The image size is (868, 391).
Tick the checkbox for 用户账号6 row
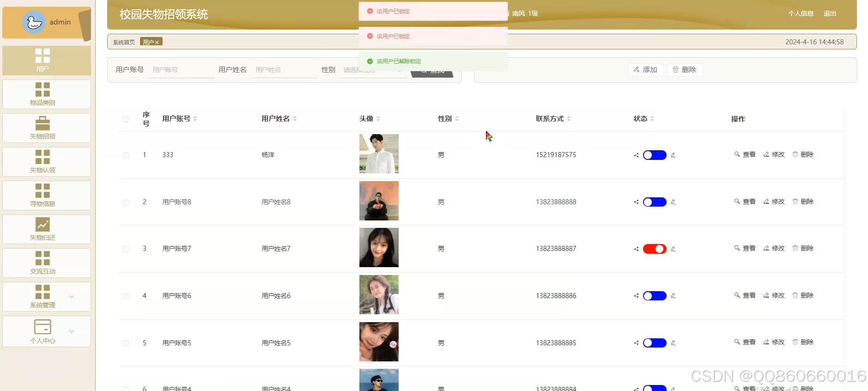(126, 296)
